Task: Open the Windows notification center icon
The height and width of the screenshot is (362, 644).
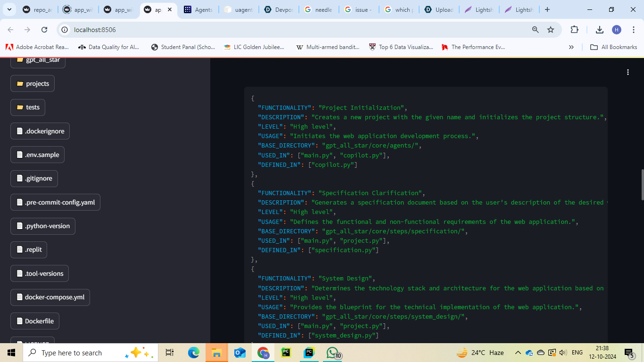Action: point(629,353)
